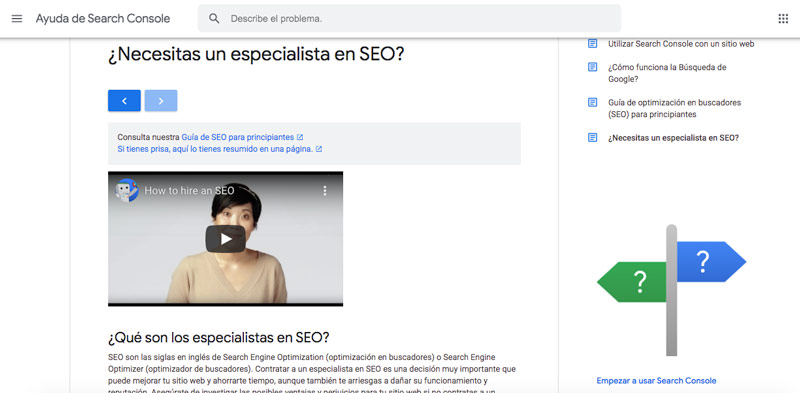Click the video channel avatar icon
Image resolution: width=800 pixels, height=393 pixels.
(127, 191)
